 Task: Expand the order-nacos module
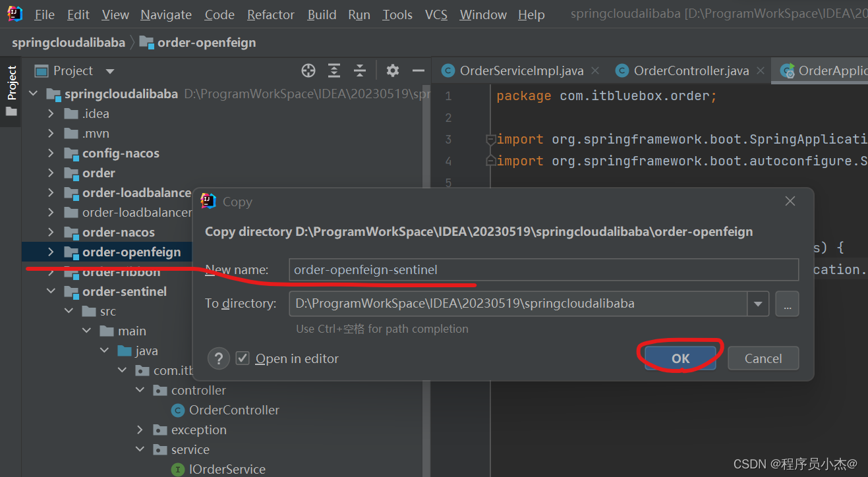[51, 233]
